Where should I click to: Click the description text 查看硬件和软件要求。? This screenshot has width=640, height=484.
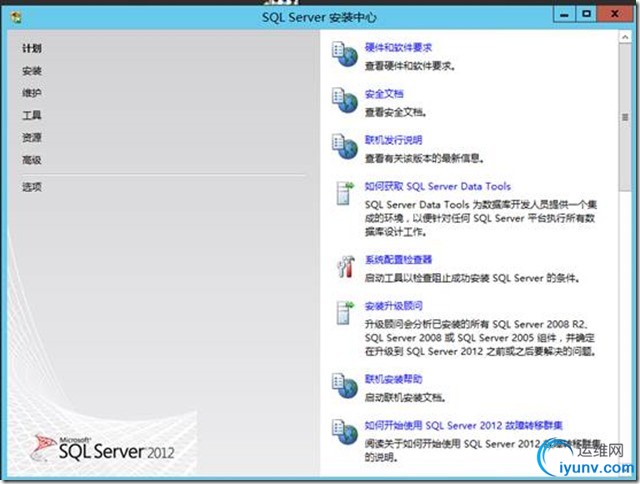(410, 66)
